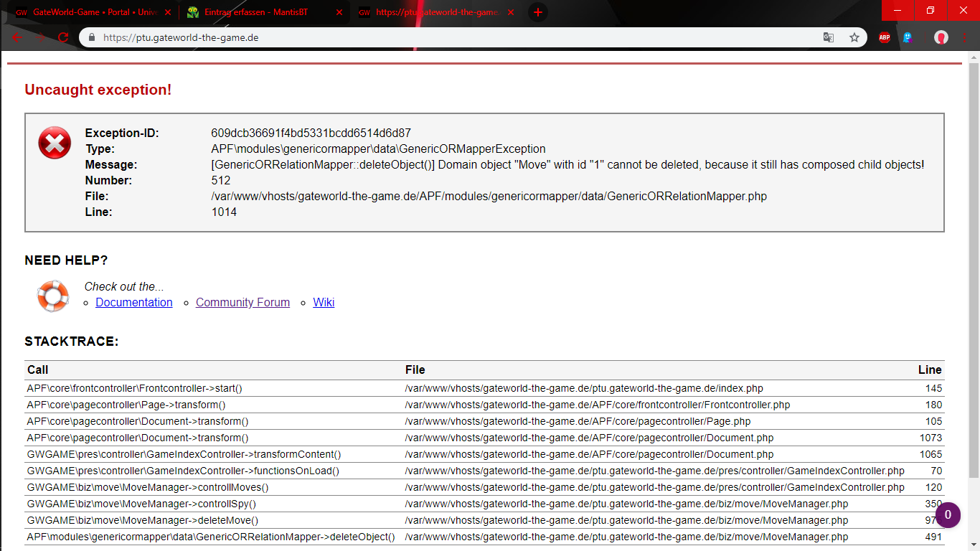The image size is (980, 551).
Task: Click the exception message about Domain object "Move"
Action: click(567, 164)
